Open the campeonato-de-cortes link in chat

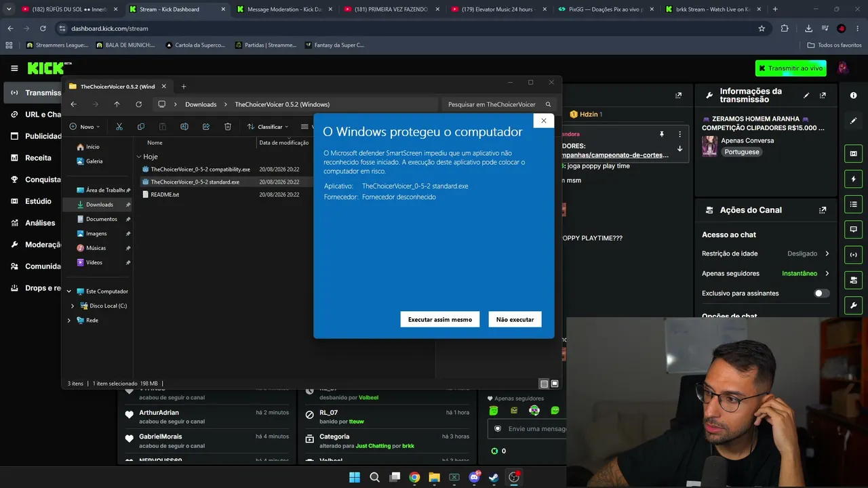[x=616, y=155]
